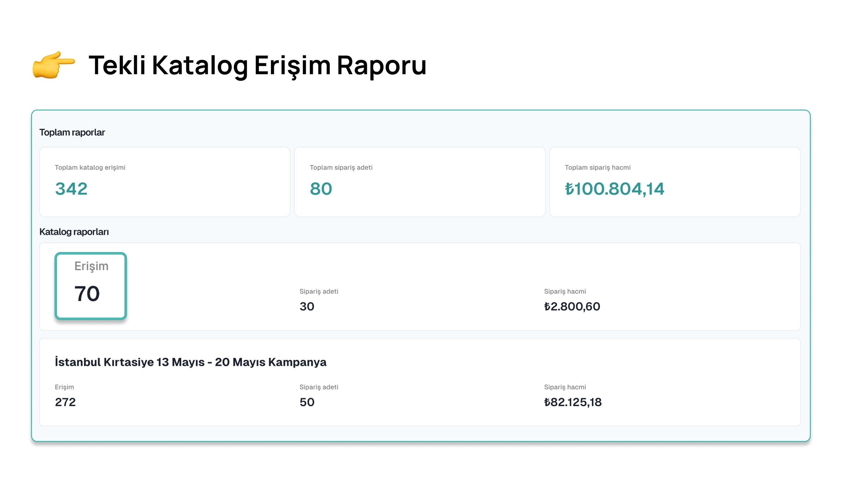Image resolution: width=847 pixels, height=504 pixels.
Task: Click the highlighted access value 70
Action: tap(87, 294)
